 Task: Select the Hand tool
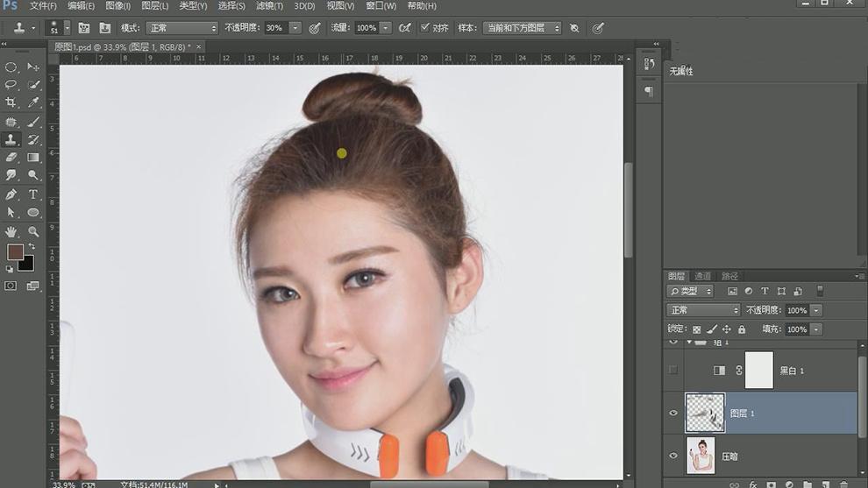(11, 231)
